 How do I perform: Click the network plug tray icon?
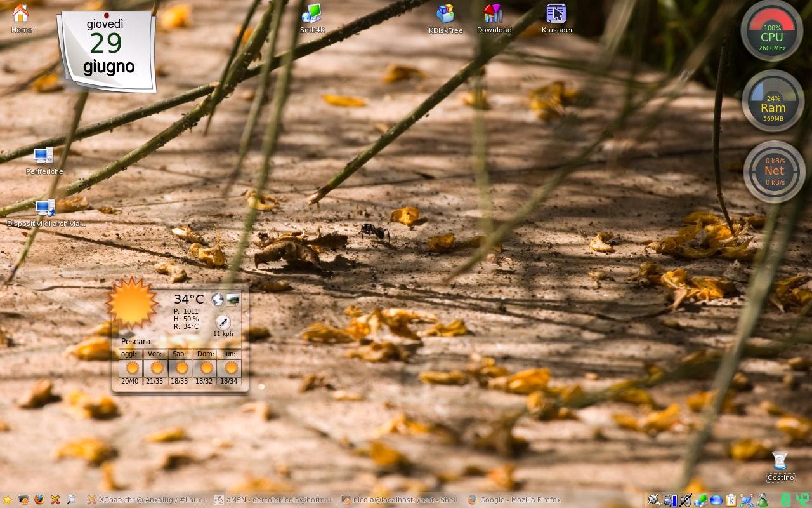[654, 500]
